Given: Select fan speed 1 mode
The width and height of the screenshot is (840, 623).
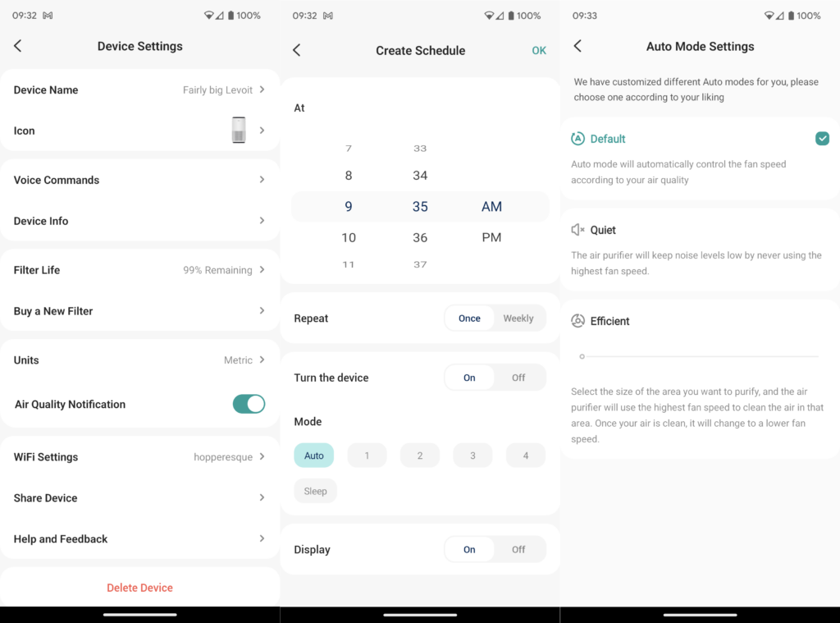Looking at the screenshot, I should (367, 456).
